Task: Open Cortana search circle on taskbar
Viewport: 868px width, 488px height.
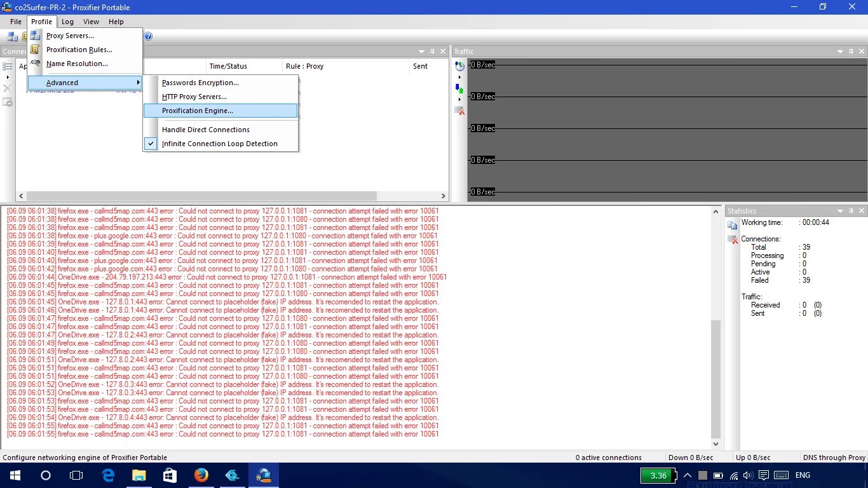Action: click(x=45, y=475)
